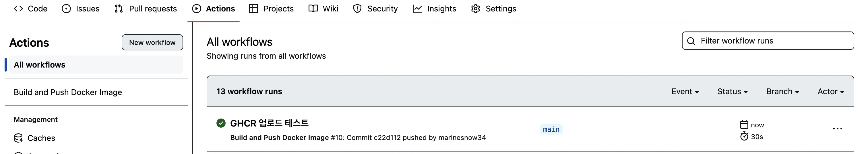The height and width of the screenshot is (154, 868).
Task: Click the Settings gear icon
Action: point(475,9)
